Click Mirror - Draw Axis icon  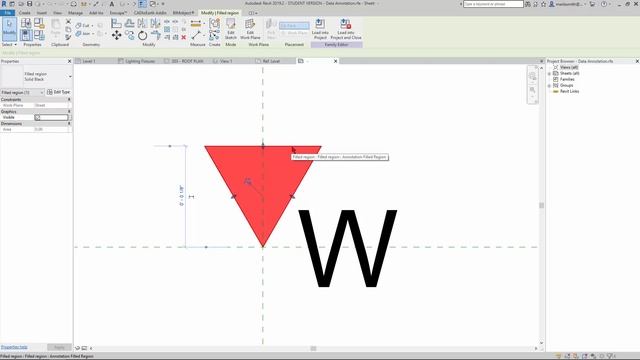pyautogui.click(x=155, y=23)
